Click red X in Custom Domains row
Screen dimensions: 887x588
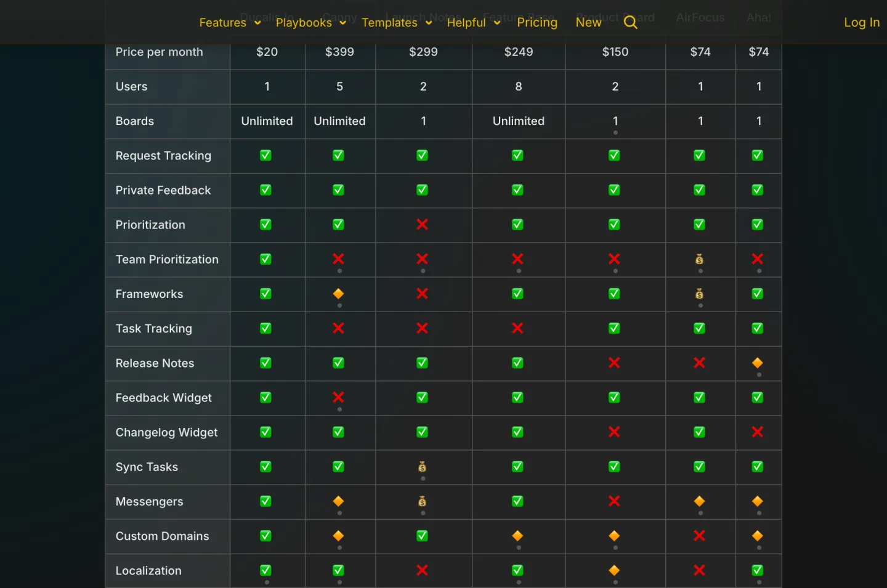pos(699,536)
